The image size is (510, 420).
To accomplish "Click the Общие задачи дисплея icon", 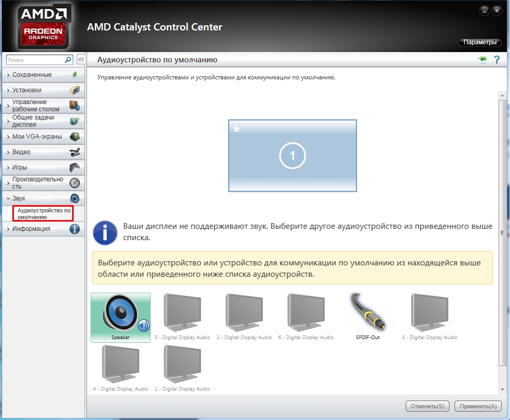I will (75, 121).
